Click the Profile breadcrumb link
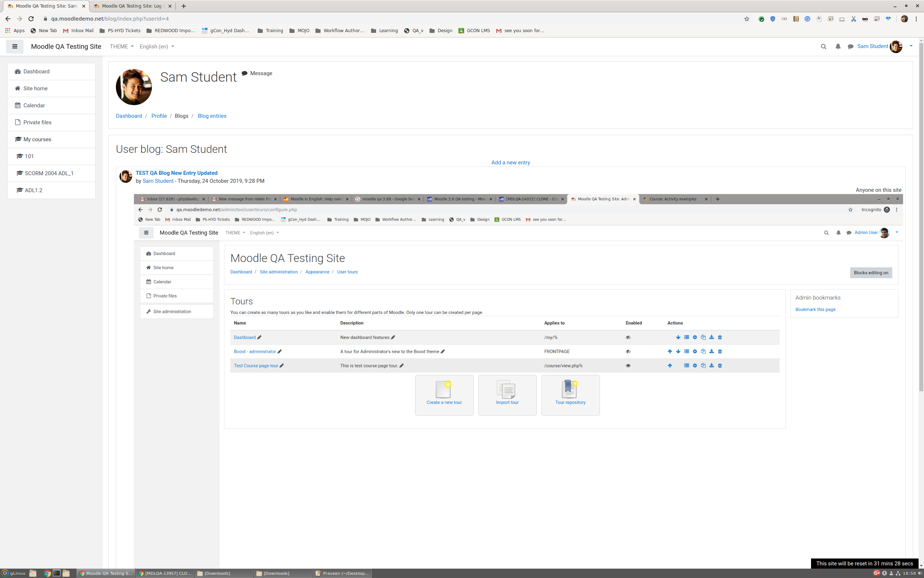 point(159,116)
